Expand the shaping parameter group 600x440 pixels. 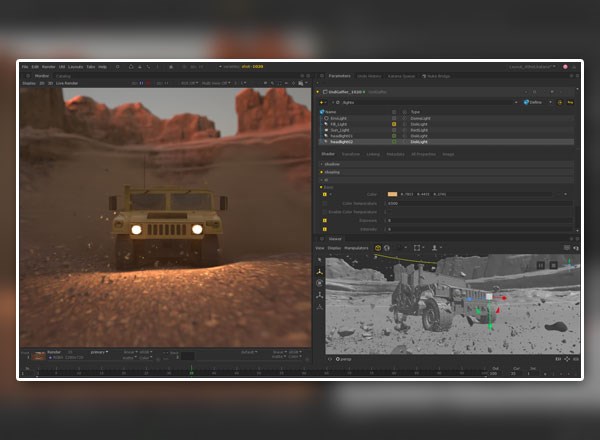point(331,171)
